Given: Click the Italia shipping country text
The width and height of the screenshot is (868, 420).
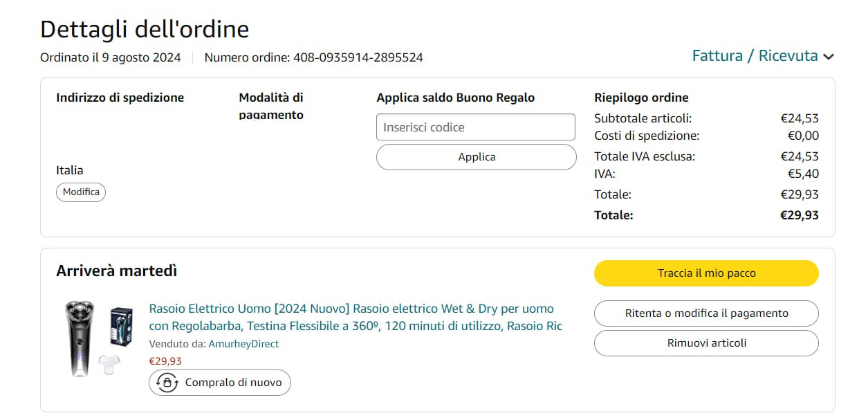Looking at the screenshot, I should click(x=69, y=170).
